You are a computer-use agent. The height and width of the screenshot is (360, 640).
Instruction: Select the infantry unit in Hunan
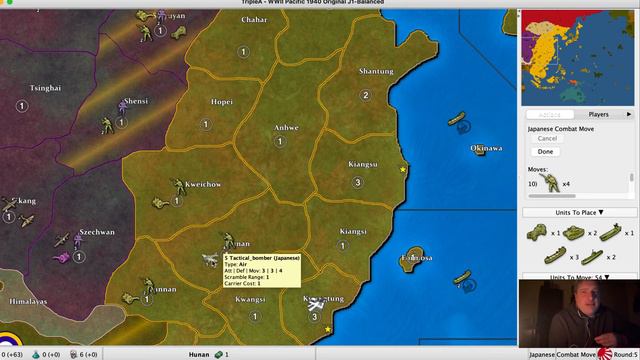tap(228, 240)
